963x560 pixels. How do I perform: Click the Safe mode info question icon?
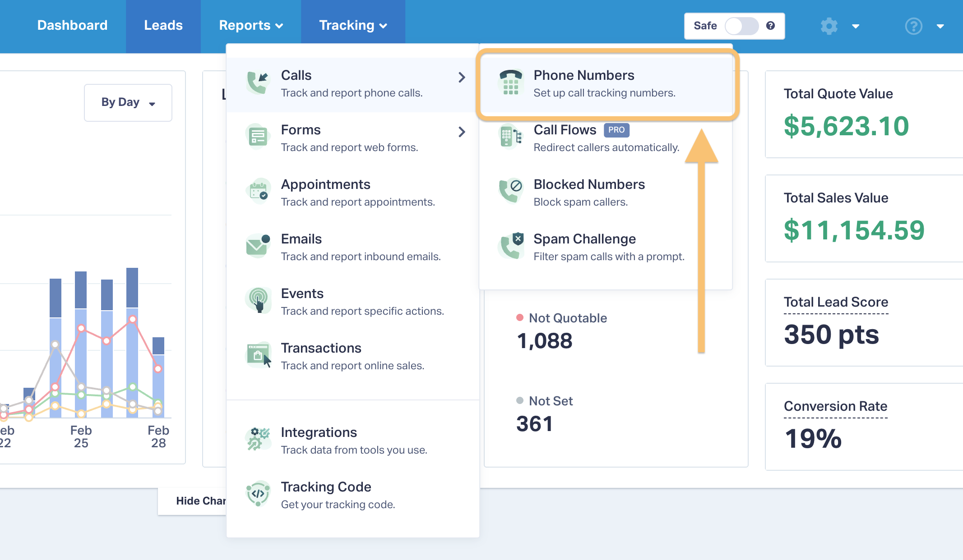[x=771, y=26]
